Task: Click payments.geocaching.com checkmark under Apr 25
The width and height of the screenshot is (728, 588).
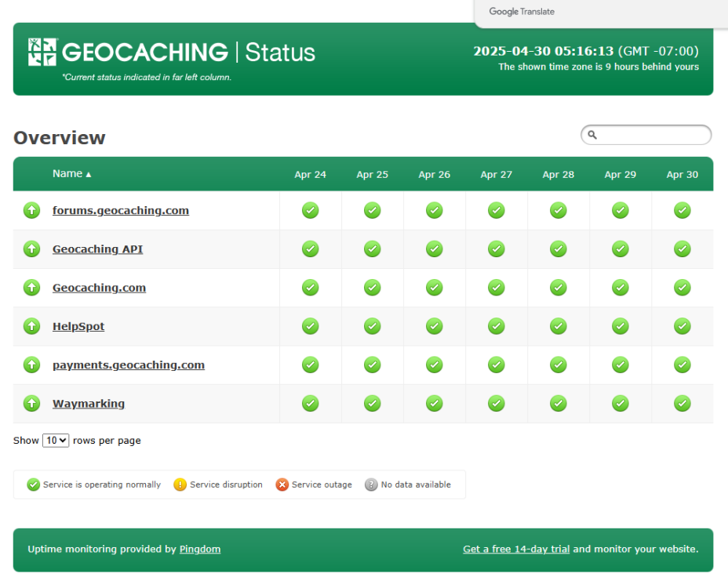Action: point(373,365)
